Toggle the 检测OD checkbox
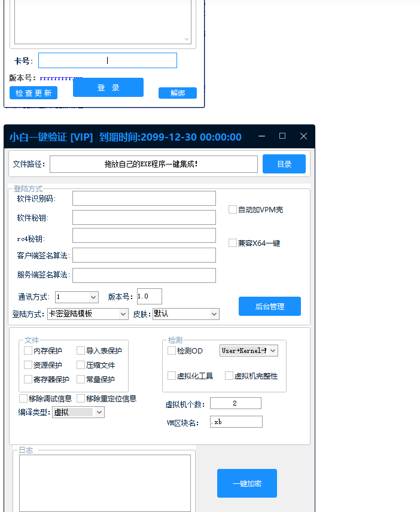The height and width of the screenshot is (512, 420). pos(172,351)
